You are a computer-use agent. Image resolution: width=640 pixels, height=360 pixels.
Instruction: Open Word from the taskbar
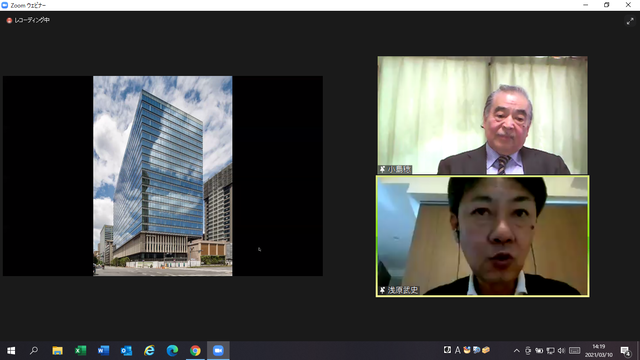coord(103,351)
